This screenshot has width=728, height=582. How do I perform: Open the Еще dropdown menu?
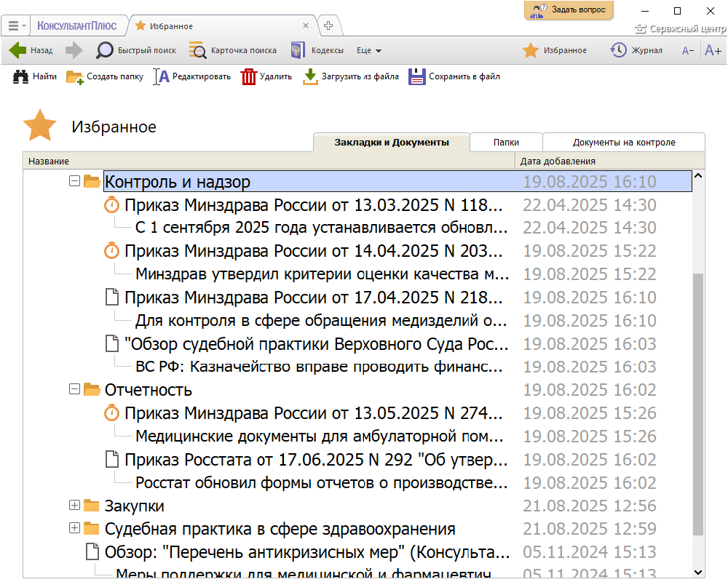click(369, 51)
